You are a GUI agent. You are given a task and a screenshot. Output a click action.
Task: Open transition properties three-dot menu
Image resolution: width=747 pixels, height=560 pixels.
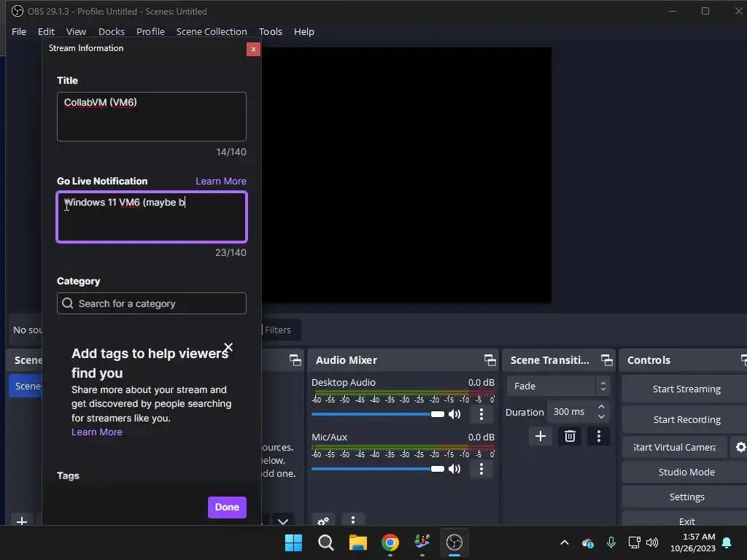click(599, 436)
